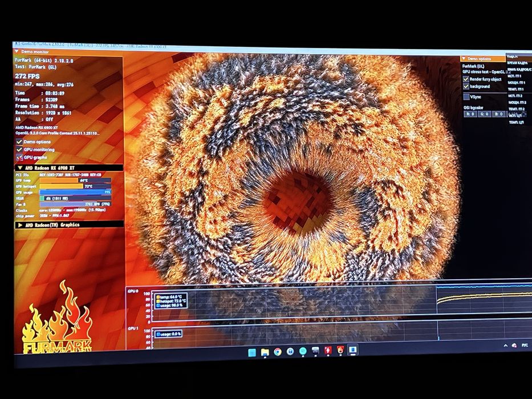
Task: Click the chip power readout line
Action: [42, 216]
